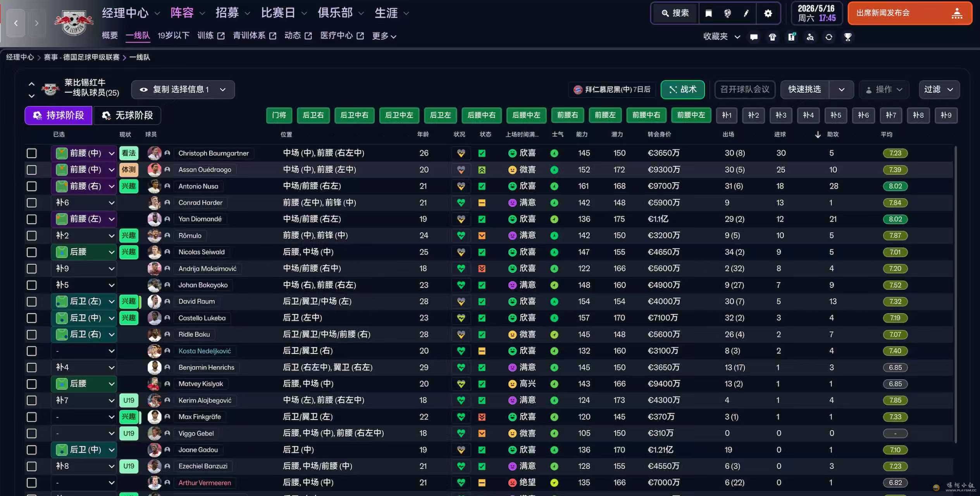Image resolution: width=980 pixels, height=496 pixels.
Task: Select Antonio Nusa's row checkbox
Action: [32, 186]
